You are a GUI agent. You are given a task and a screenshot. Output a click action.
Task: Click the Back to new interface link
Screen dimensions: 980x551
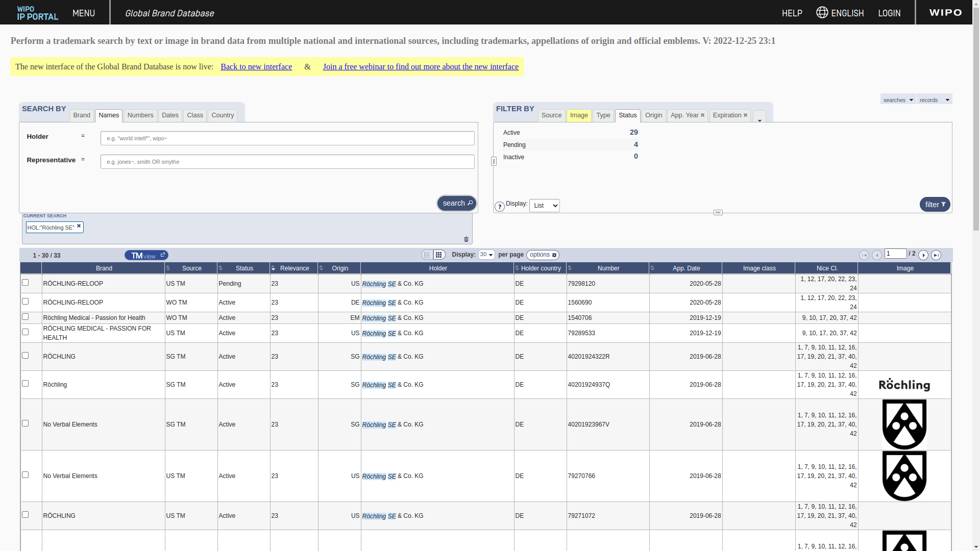coord(256,67)
